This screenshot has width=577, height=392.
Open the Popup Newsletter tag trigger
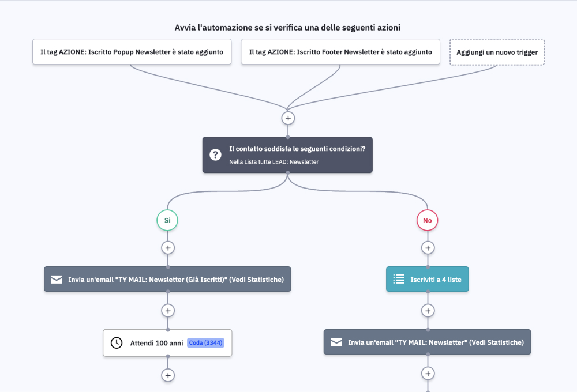[x=132, y=52]
